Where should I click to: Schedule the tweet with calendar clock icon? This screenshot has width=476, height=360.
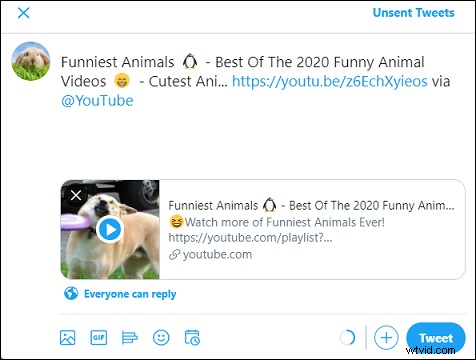pyautogui.click(x=192, y=337)
